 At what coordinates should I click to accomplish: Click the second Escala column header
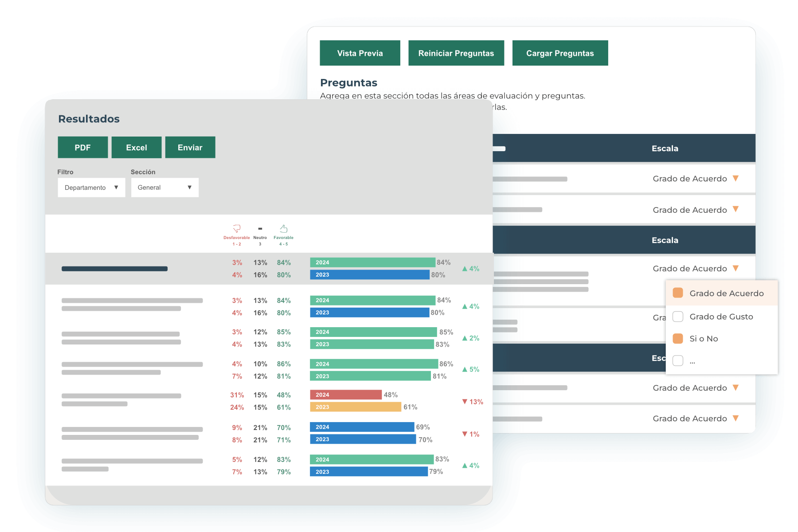pyautogui.click(x=665, y=240)
